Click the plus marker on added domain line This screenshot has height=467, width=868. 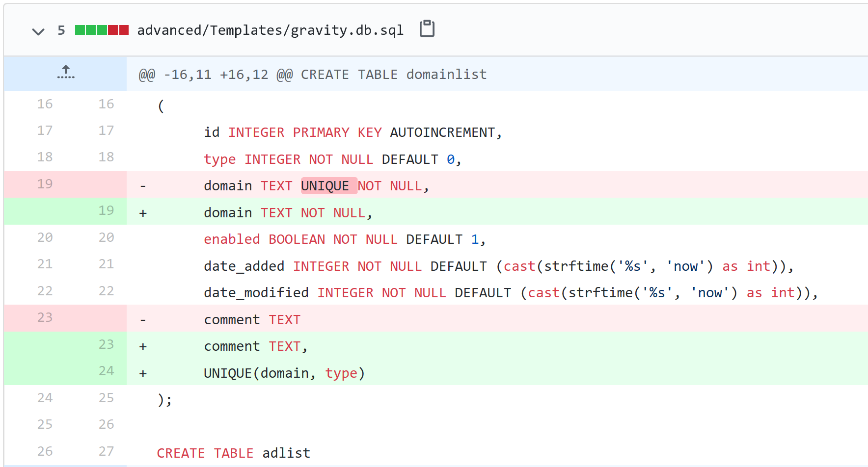coord(143,213)
